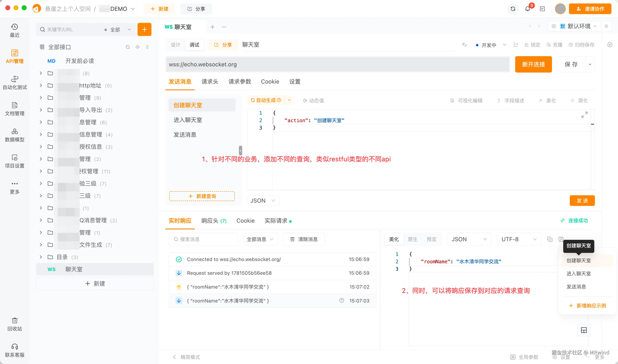Open 联系客服 support in the sidebar
Screen dimensions: 618x364
15,351
